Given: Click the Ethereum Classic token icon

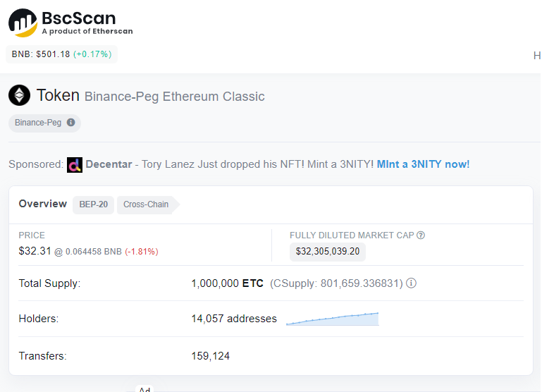Looking at the screenshot, I should pyautogui.click(x=19, y=95).
